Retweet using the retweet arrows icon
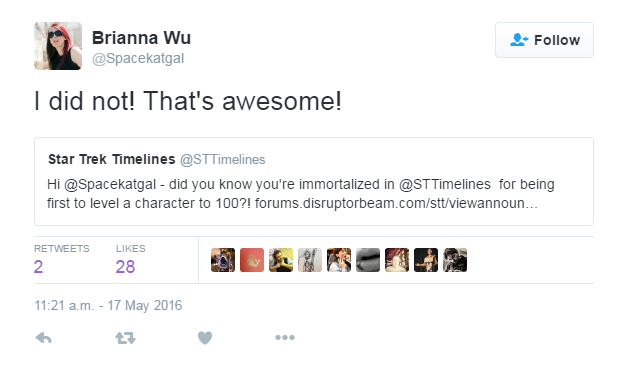 tap(126, 338)
